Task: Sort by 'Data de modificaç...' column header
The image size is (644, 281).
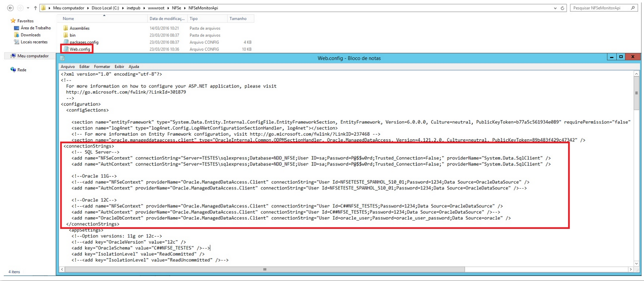Action: (x=167, y=18)
